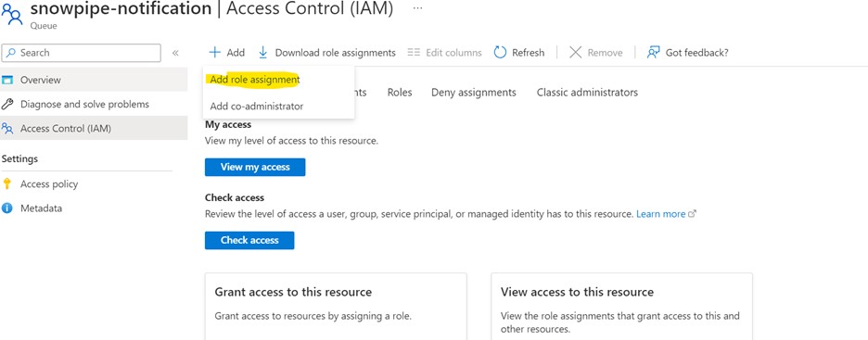
Task: Choose Add co-administrator from dropdown
Action: (x=257, y=107)
